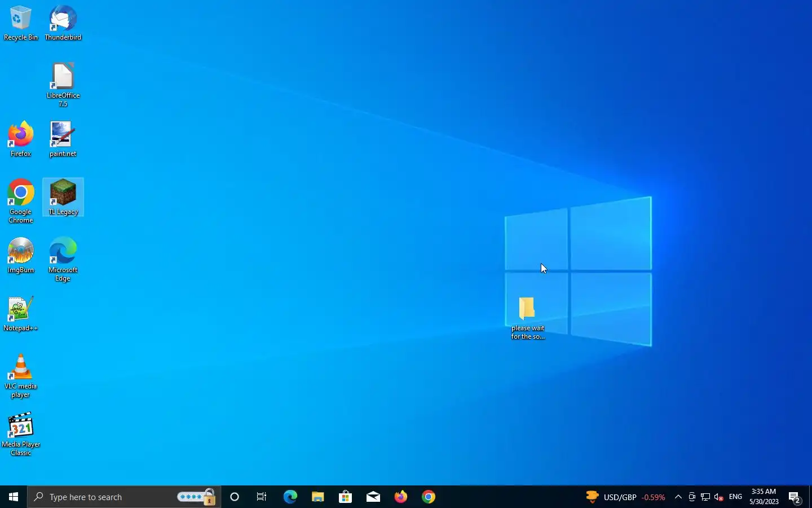Select the Thunderbird shortcut

tap(63, 24)
